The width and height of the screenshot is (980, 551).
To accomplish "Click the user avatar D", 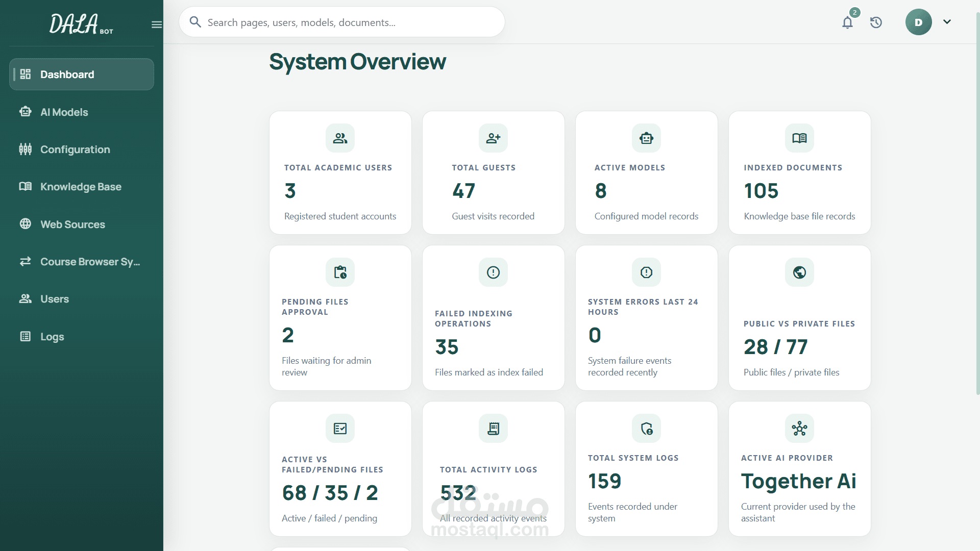I will 918,22.
